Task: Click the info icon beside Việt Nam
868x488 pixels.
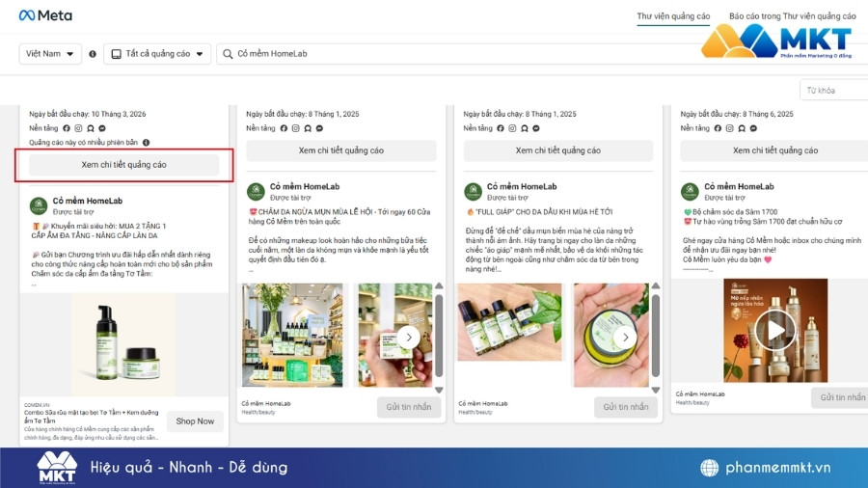Action: (x=93, y=54)
